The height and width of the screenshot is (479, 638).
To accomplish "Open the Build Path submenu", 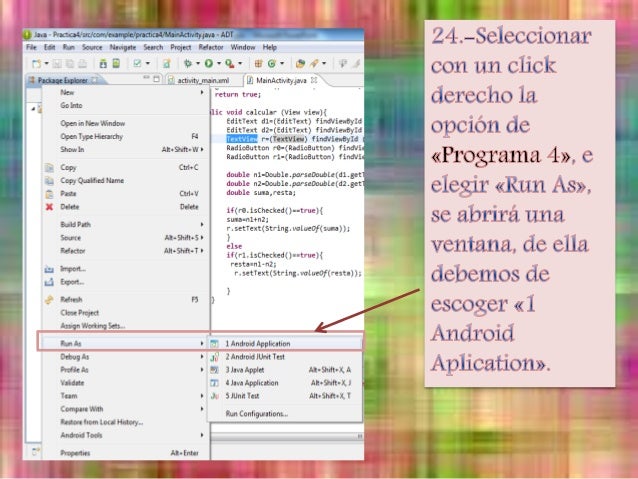I will [x=126, y=225].
